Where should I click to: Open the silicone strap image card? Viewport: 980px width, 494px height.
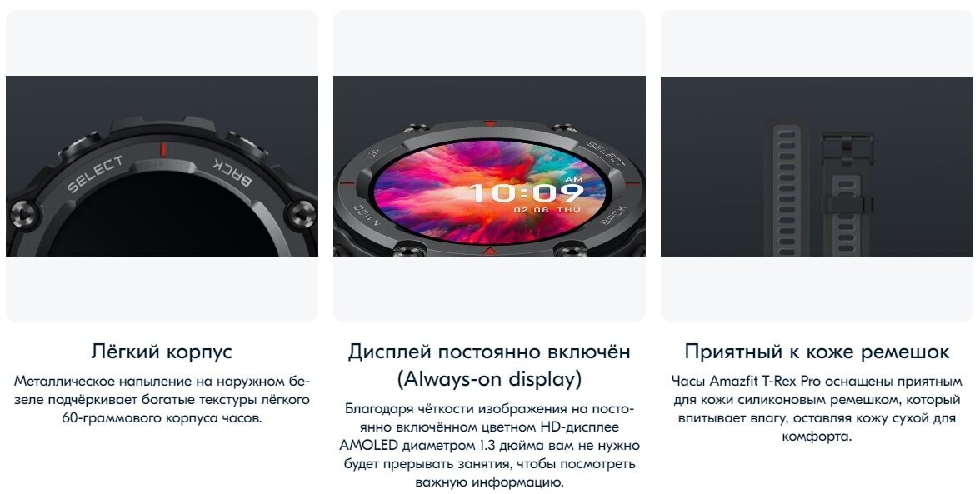817,166
